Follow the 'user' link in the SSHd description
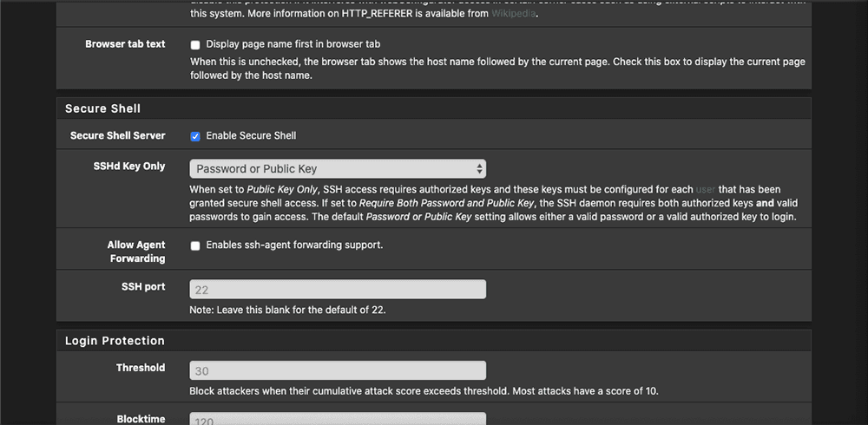 click(x=706, y=189)
